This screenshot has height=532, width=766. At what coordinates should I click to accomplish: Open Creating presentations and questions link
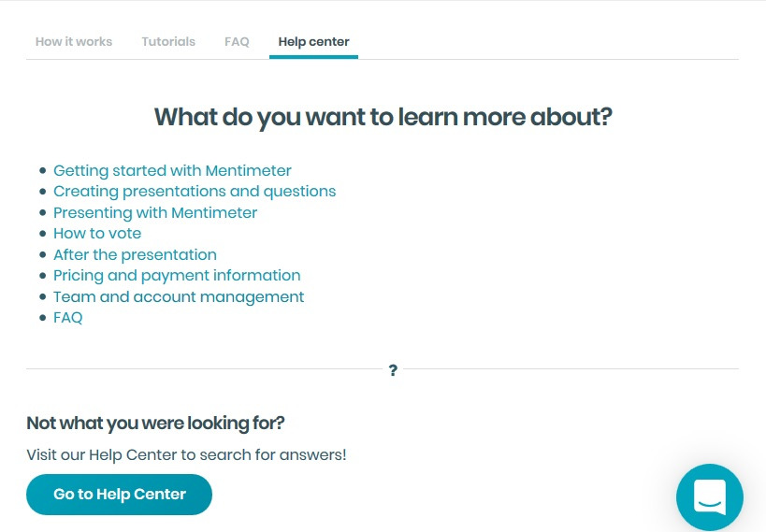coord(195,192)
